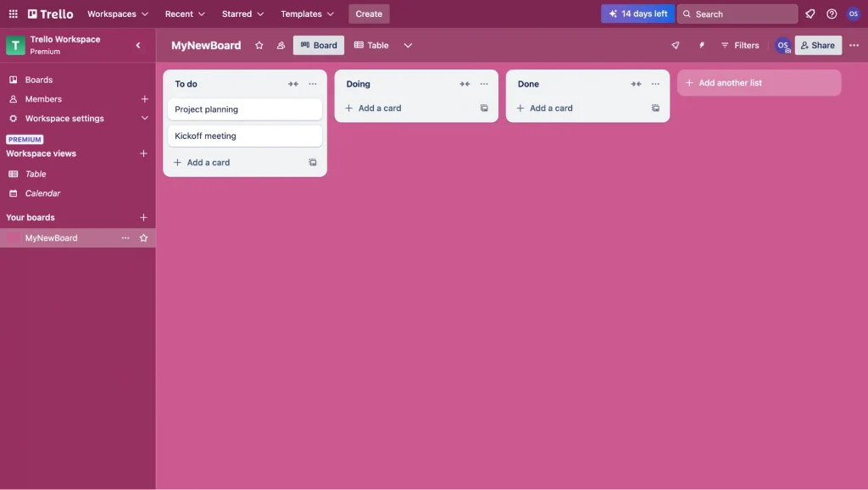Switch to the Table view tab
The width and height of the screenshot is (868, 490).
tap(371, 46)
